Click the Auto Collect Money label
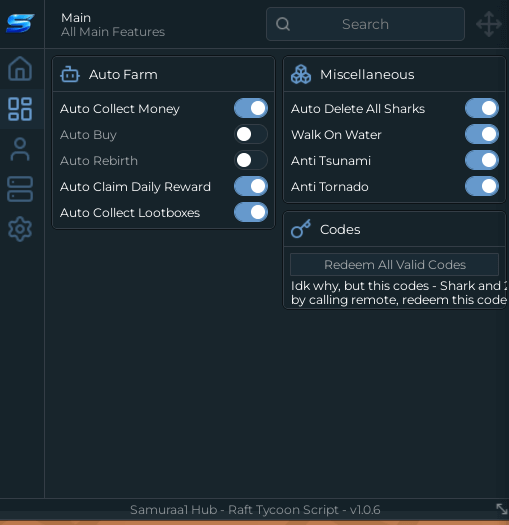This screenshot has width=509, height=525. pos(120,109)
